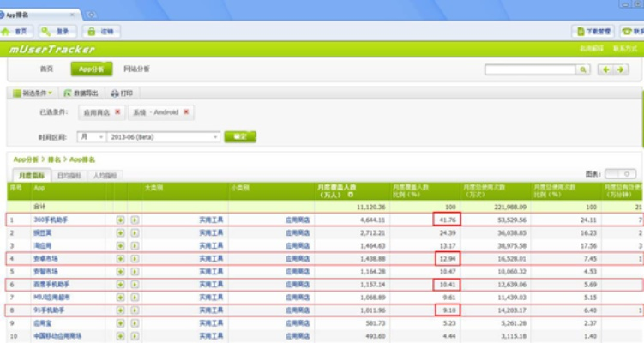Image resolution: width=644 pixels, height=343 pixels.
Task: Click the magnifier search icon
Action: [583, 69]
